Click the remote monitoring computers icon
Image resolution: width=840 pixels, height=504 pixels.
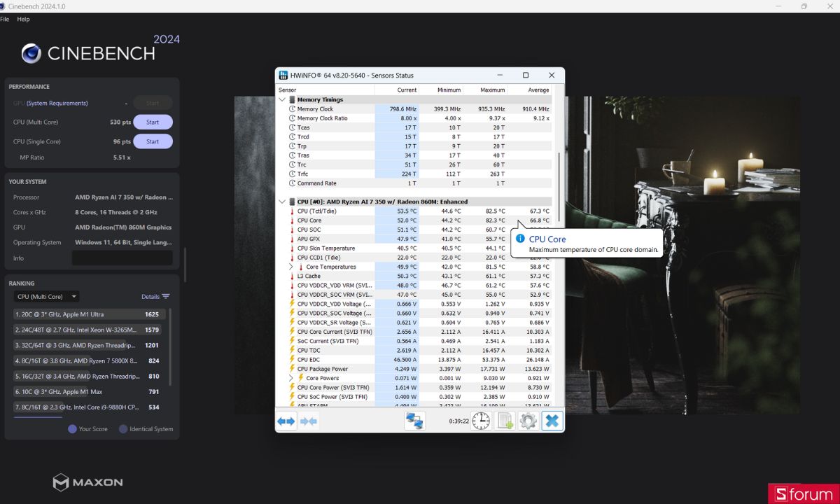pyautogui.click(x=414, y=420)
